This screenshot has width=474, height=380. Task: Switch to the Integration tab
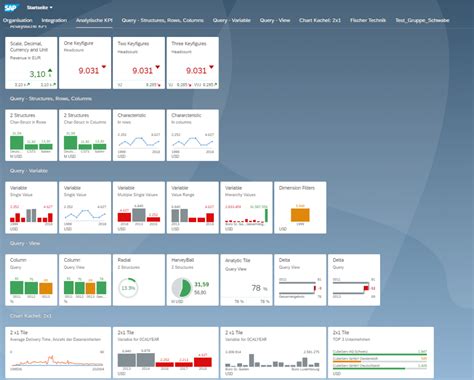pos(54,20)
